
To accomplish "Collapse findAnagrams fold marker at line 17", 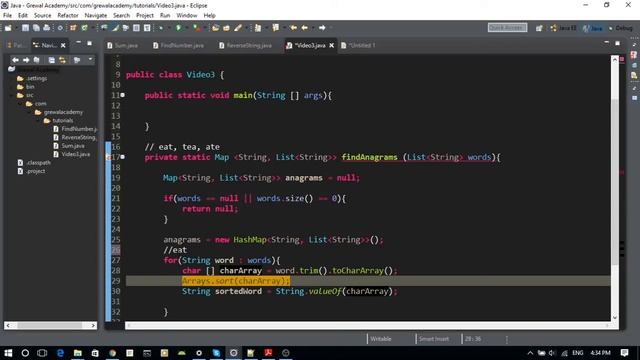I will (122, 157).
